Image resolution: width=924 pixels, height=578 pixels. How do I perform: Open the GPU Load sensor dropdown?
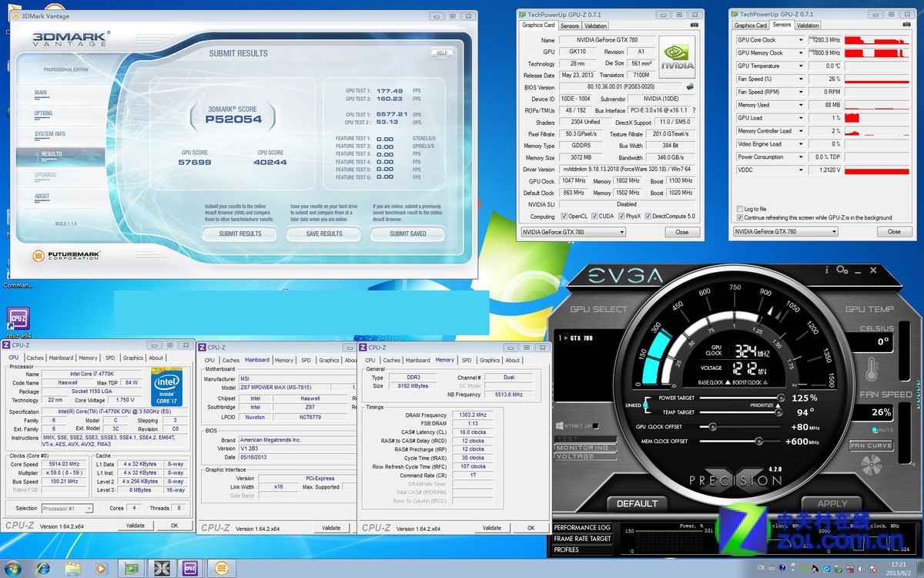tap(801, 118)
